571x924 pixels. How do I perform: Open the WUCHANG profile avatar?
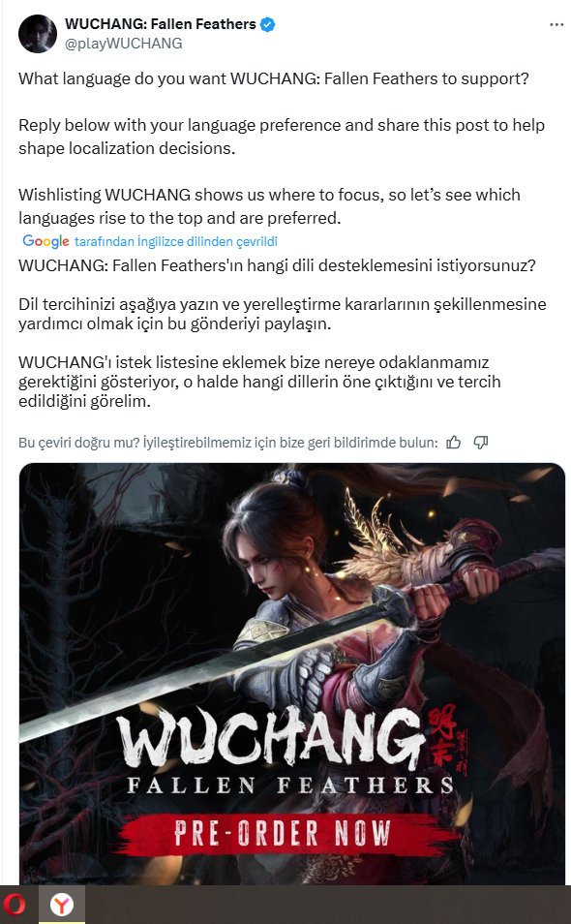coord(38,34)
